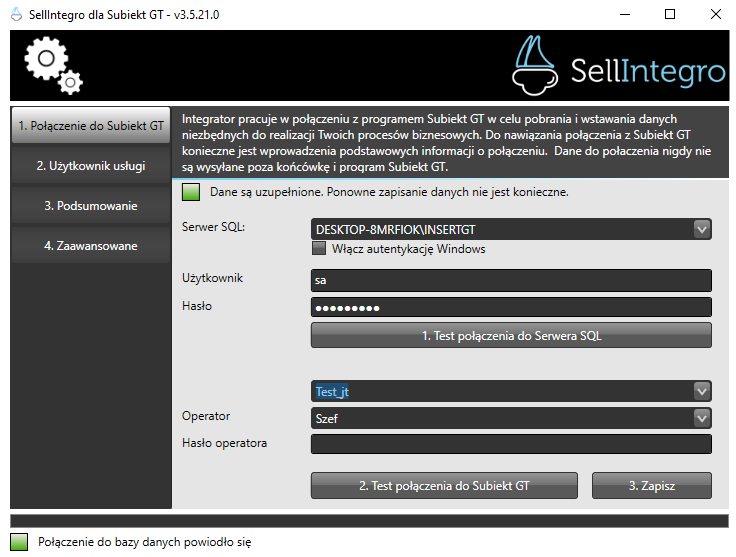Click the gears settings icon in header

coord(53,65)
